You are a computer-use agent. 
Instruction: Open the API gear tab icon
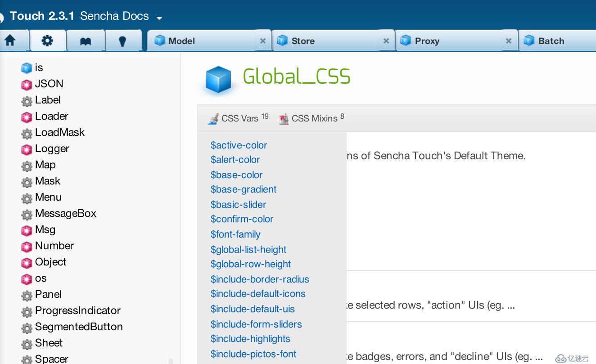click(x=47, y=41)
